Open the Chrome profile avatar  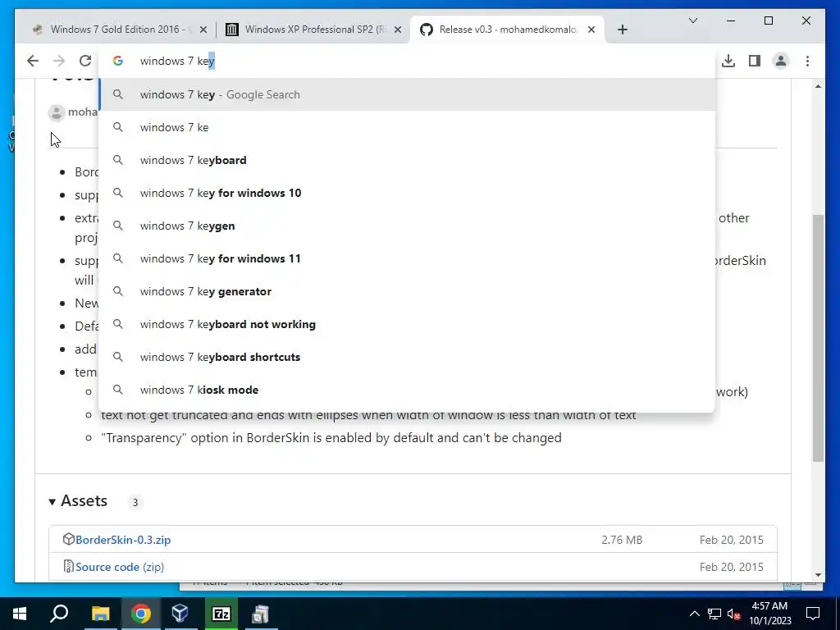(781, 61)
